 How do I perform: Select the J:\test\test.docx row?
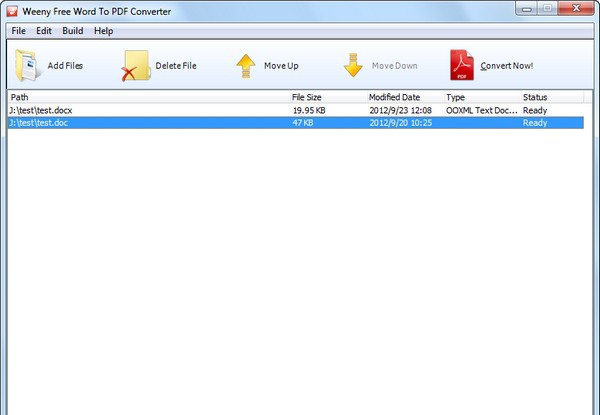pyautogui.click(x=295, y=111)
